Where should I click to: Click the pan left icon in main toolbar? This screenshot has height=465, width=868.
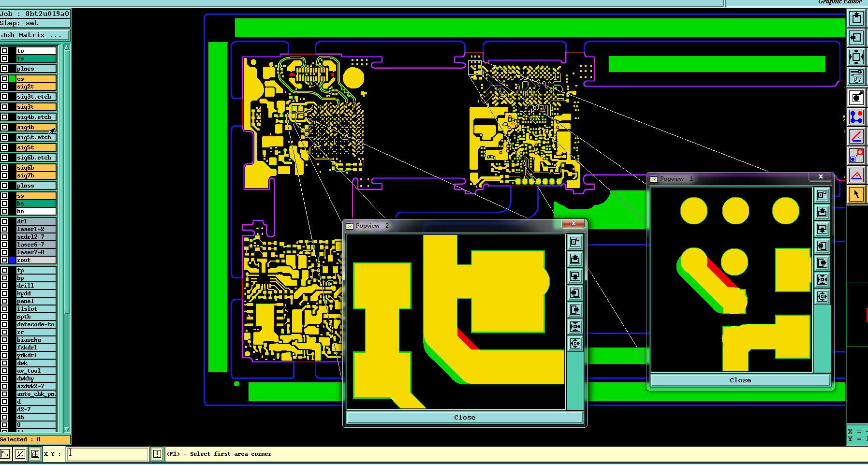click(856, 38)
